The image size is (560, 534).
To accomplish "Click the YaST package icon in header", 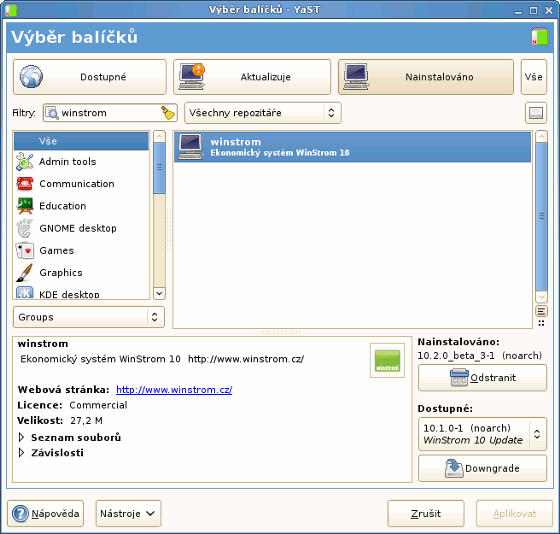I will (x=539, y=37).
